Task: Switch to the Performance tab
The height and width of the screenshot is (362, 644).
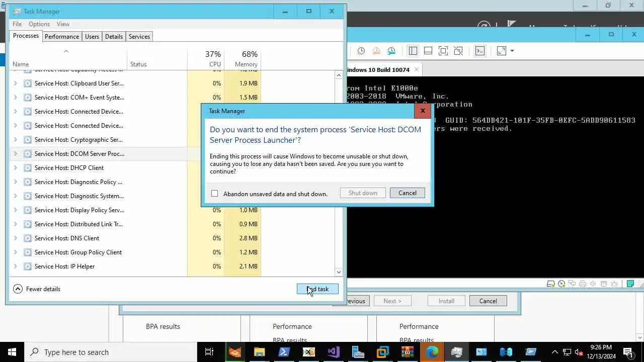Action: tap(62, 37)
